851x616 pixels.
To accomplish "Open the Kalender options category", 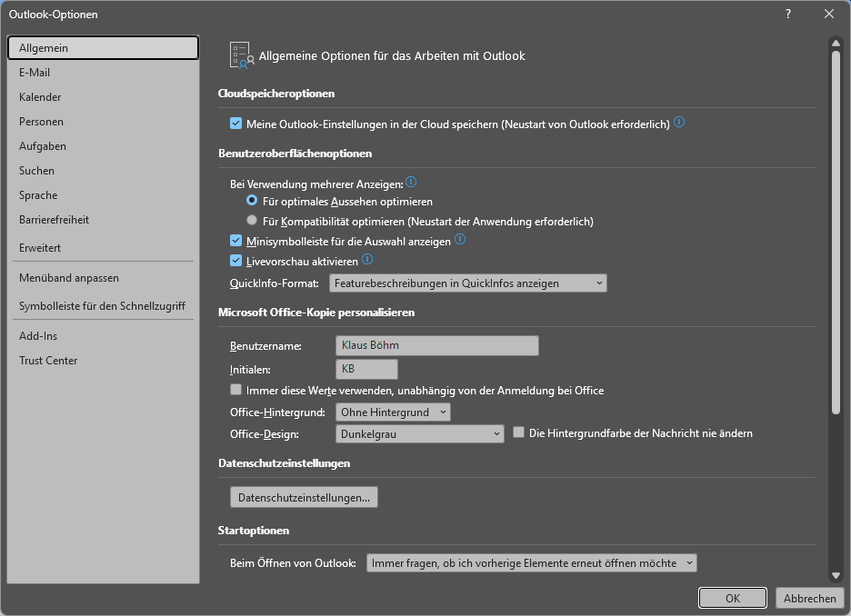I will pyautogui.click(x=103, y=97).
